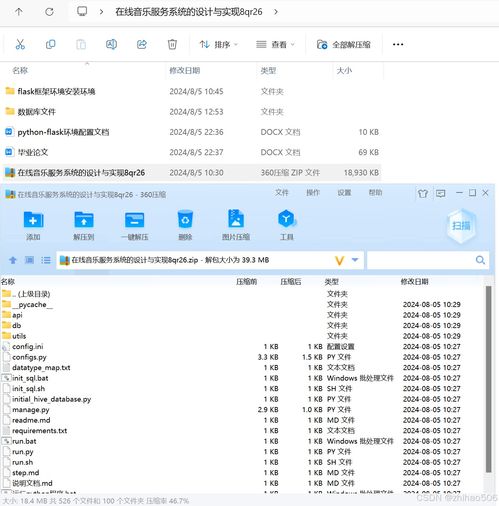Sort by 修改日期 column in Explorer
499x506 pixels.
(x=185, y=71)
